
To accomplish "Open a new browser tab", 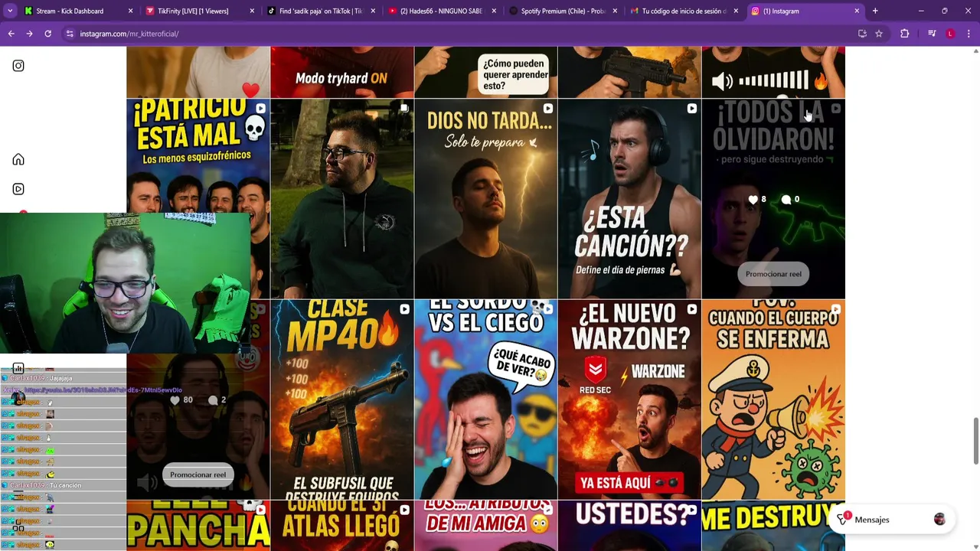I will [x=875, y=11].
